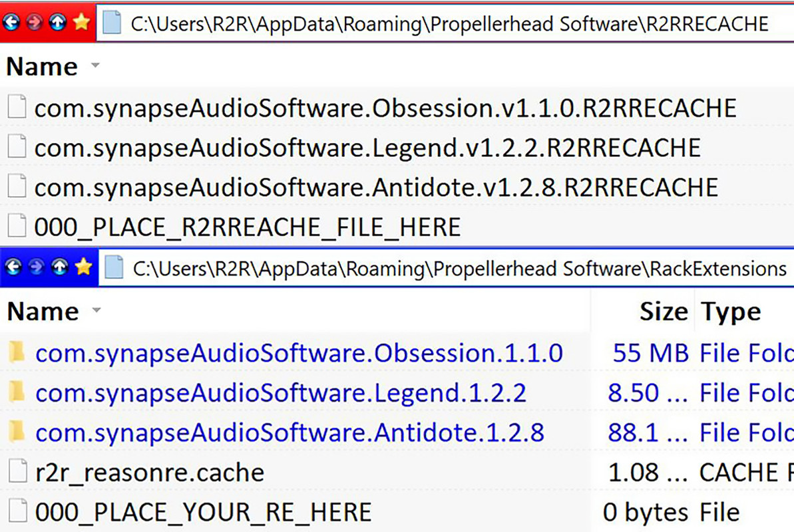The width and height of the screenshot is (794, 532).
Task: Click File Folder type of Obsession.1.1.0
Action: coord(746,353)
